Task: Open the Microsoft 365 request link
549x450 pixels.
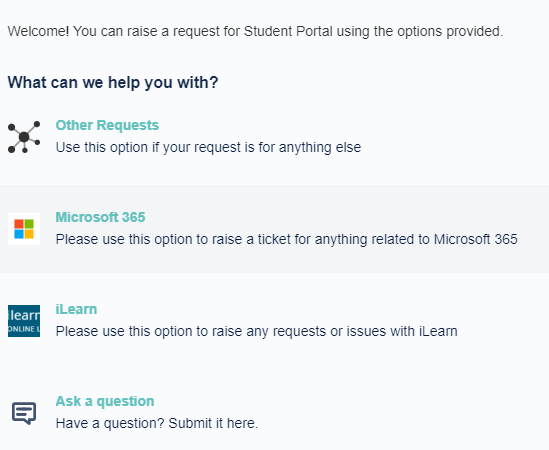Action: pyautogui.click(x=100, y=217)
